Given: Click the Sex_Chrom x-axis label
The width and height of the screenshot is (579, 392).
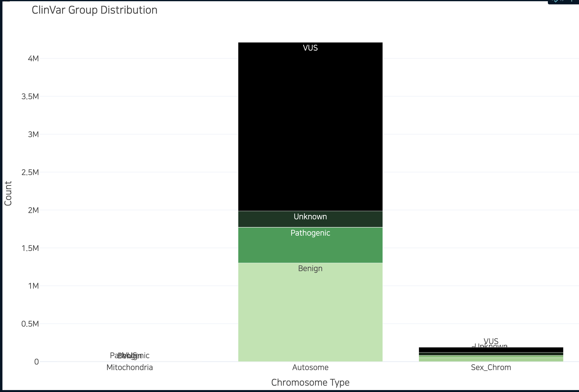Looking at the screenshot, I should [x=490, y=367].
